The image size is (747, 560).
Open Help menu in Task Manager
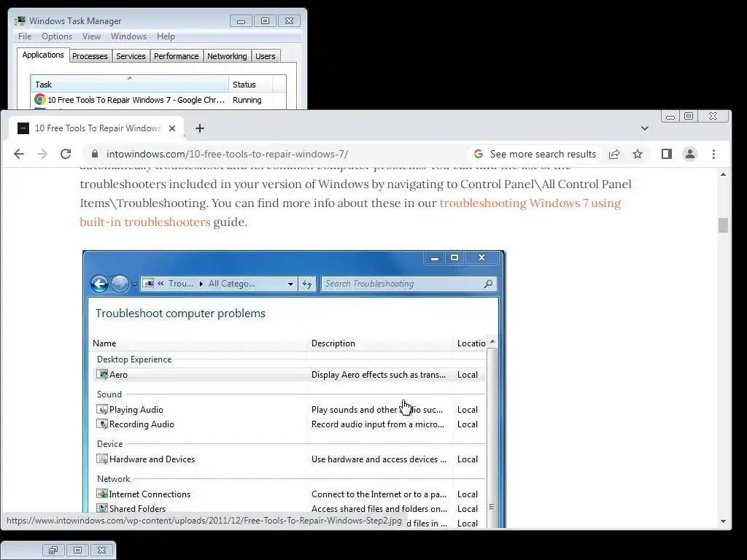coord(166,36)
